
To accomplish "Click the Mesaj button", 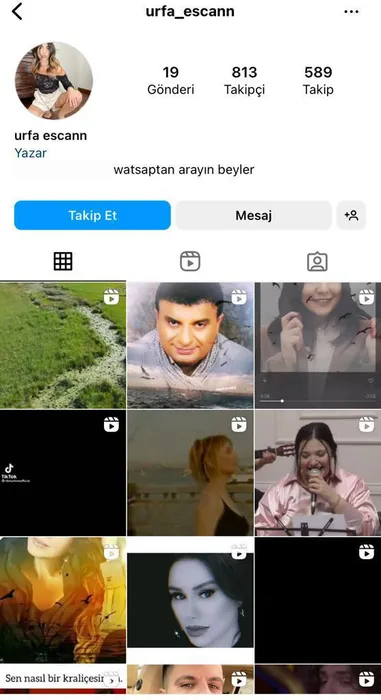I will pos(253,216).
